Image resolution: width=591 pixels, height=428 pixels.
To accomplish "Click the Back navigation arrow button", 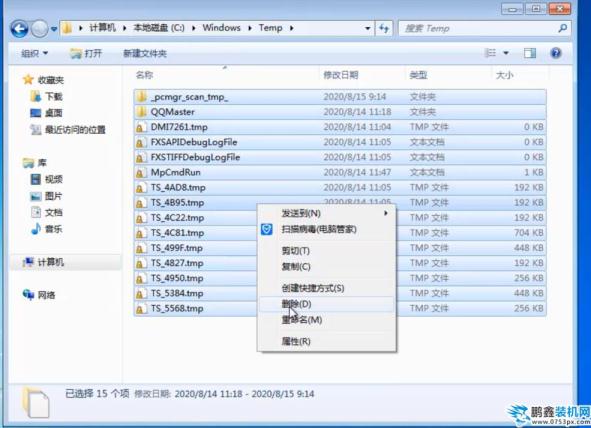I will (19, 29).
